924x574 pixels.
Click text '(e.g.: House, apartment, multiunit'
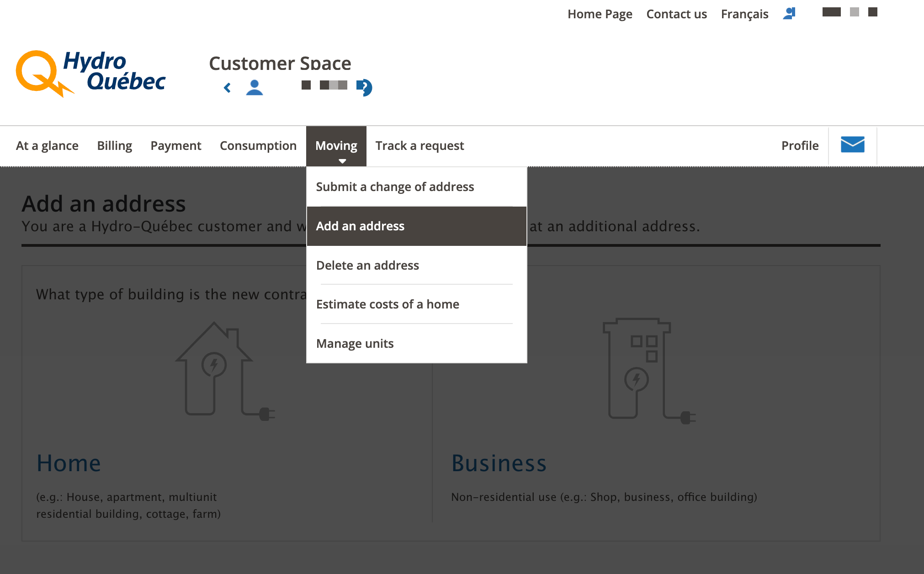click(x=127, y=497)
